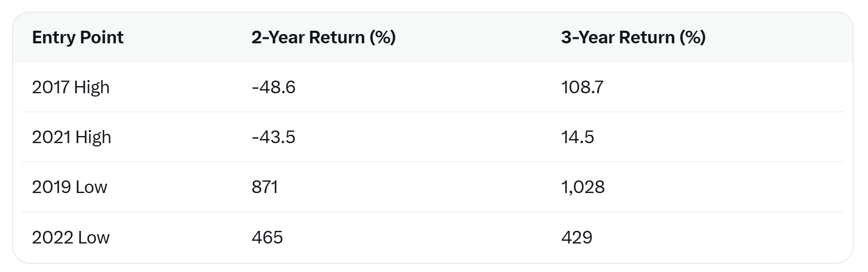This screenshot has width=868, height=272.
Task: Select the 2021 High entry cell
Action: 71,137
